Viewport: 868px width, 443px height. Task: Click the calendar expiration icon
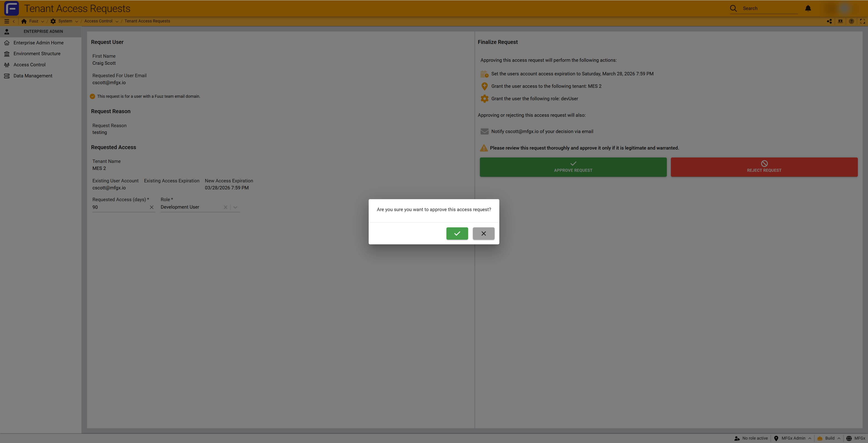point(485,74)
